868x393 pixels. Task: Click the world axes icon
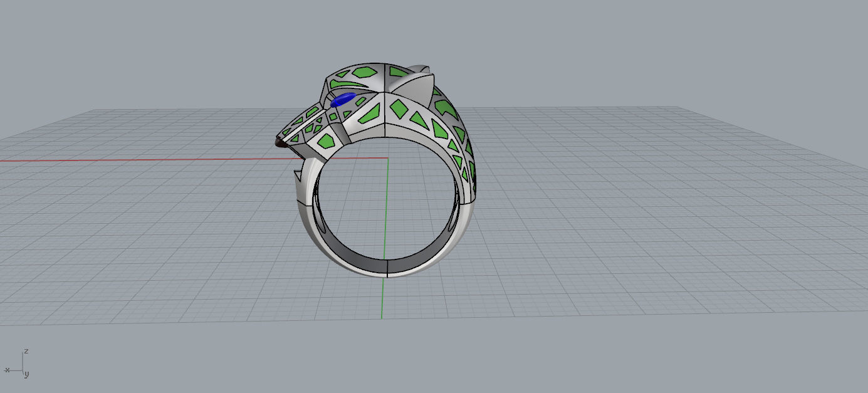17,364
